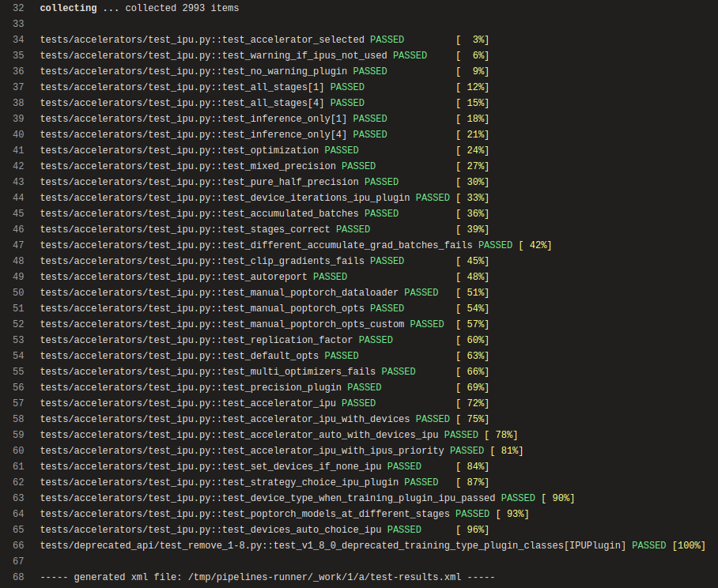
Task: Click line number 32
Action: click(x=18, y=8)
